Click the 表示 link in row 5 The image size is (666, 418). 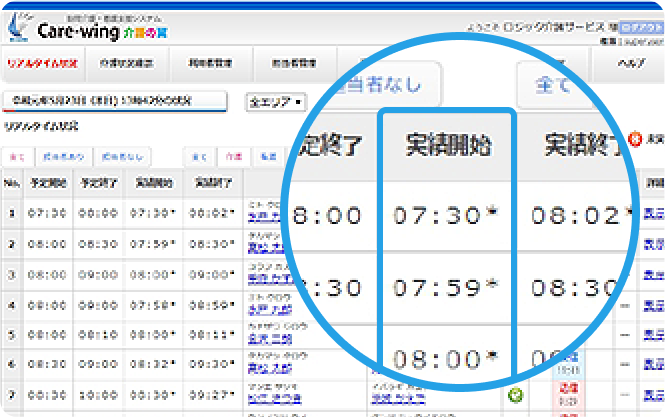(x=654, y=335)
